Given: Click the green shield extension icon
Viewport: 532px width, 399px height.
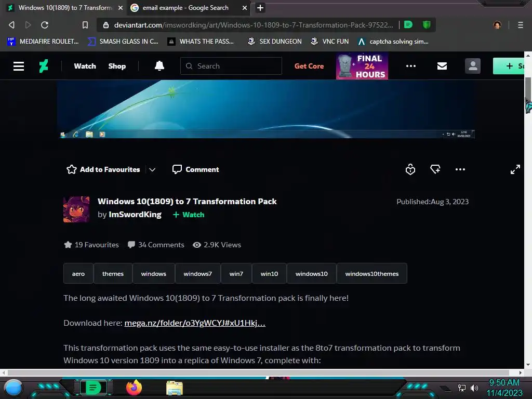Looking at the screenshot, I should point(427,24).
